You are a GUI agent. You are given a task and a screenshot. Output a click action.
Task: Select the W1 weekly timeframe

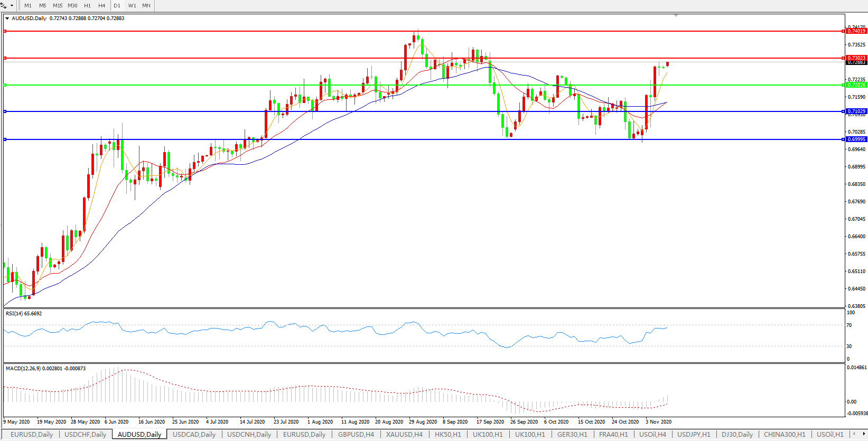(x=132, y=6)
